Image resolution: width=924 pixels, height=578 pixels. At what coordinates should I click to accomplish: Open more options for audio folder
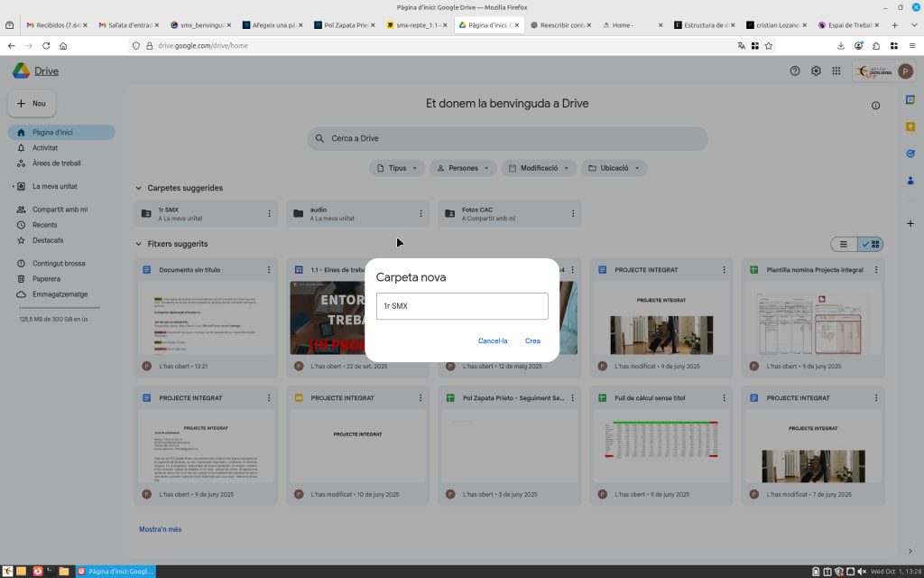(420, 213)
